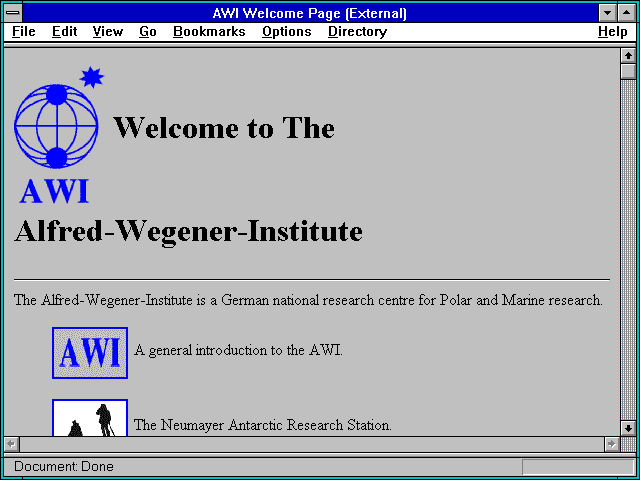Image resolution: width=640 pixels, height=480 pixels.
Task: Click the German national research centre sentence
Action: click(308, 300)
